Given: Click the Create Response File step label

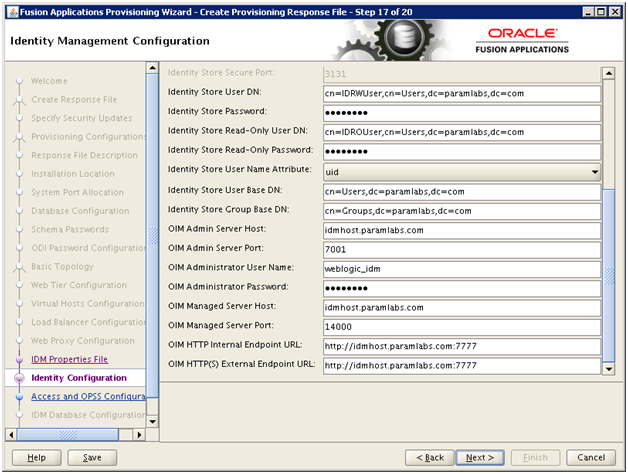Looking at the screenshot, I should coord(74,99).
